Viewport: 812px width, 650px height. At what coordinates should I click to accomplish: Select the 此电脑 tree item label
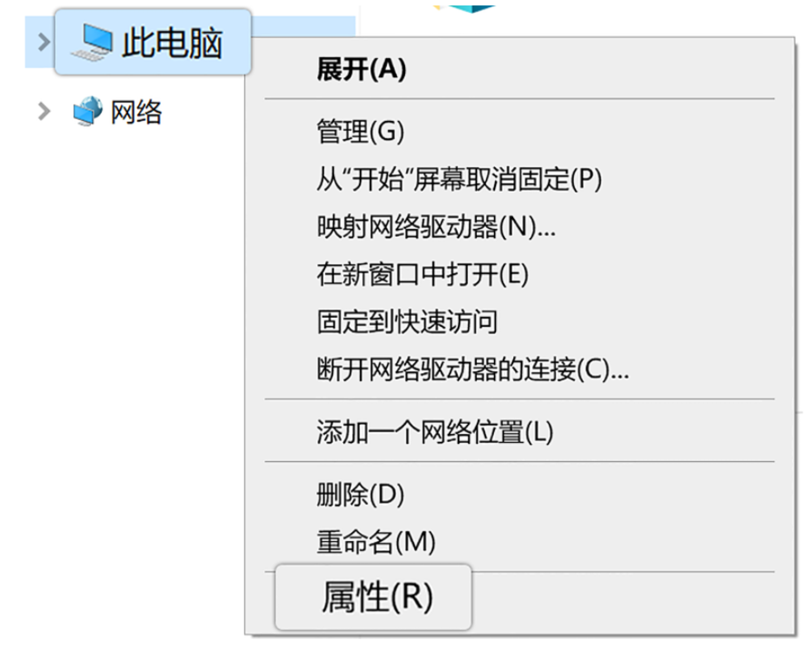[172, 43]
